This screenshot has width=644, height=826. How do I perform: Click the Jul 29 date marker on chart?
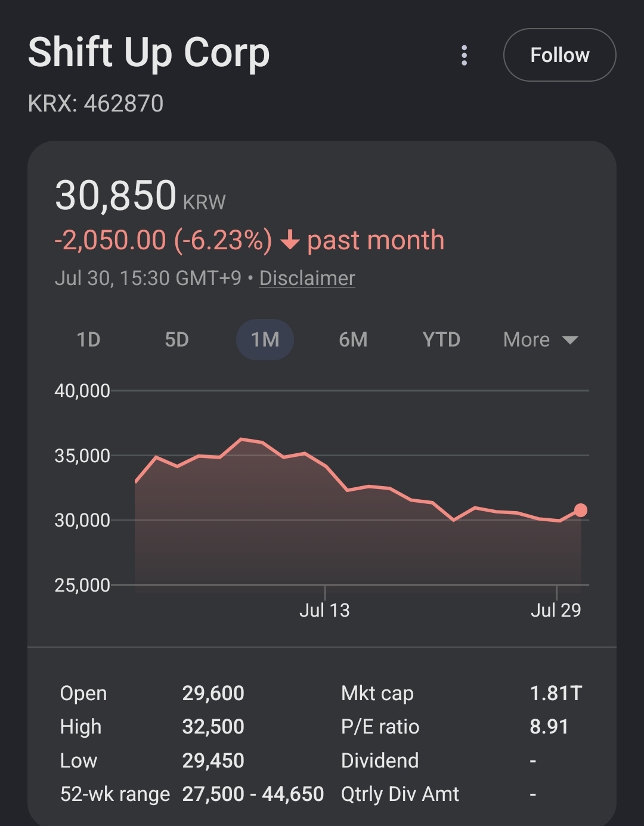point(556,610)
